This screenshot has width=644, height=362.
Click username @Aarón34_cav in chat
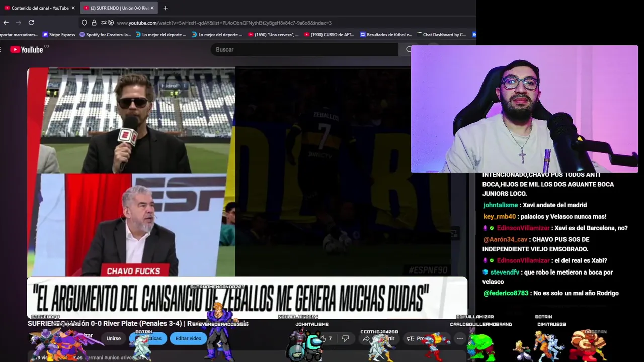505,240
